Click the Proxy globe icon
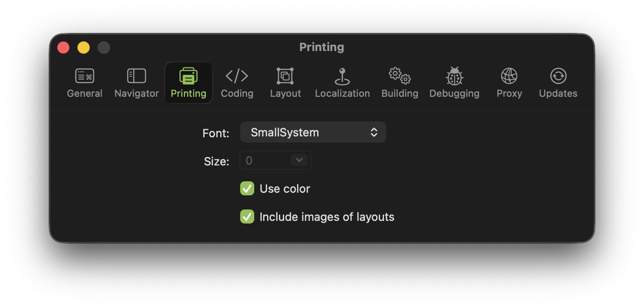This screenshot has height=308, width=644. [x=509, y=77]
